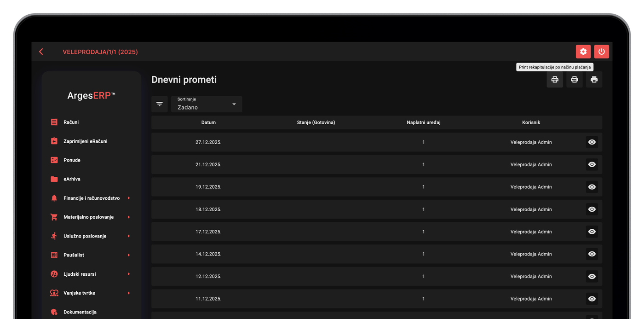The image size is (644, 319).
Task: Click the 11.12.2025. table row
Action: click(x=377, y=299)
